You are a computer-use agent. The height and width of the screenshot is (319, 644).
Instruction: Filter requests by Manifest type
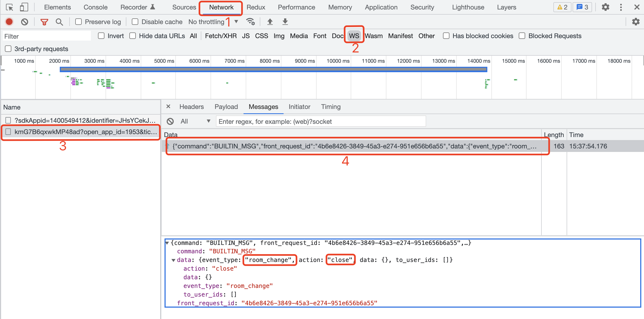point(400,36)
